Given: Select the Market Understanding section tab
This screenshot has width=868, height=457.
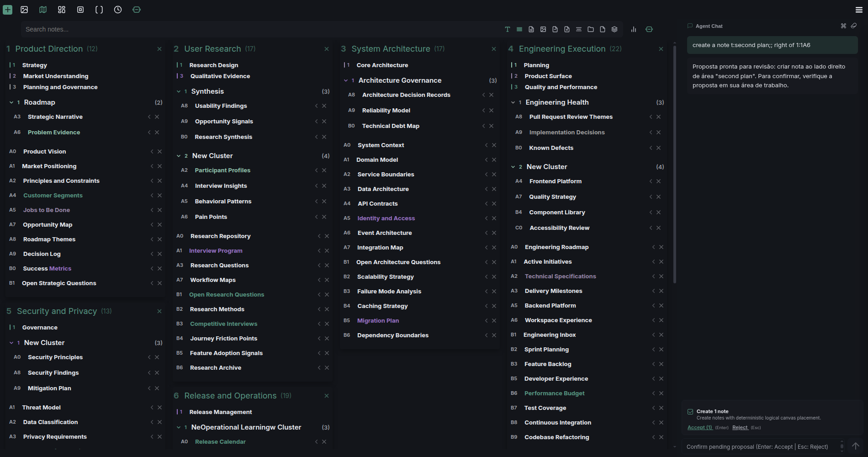Looking at the screenshot, I should [x=56, y=76].
